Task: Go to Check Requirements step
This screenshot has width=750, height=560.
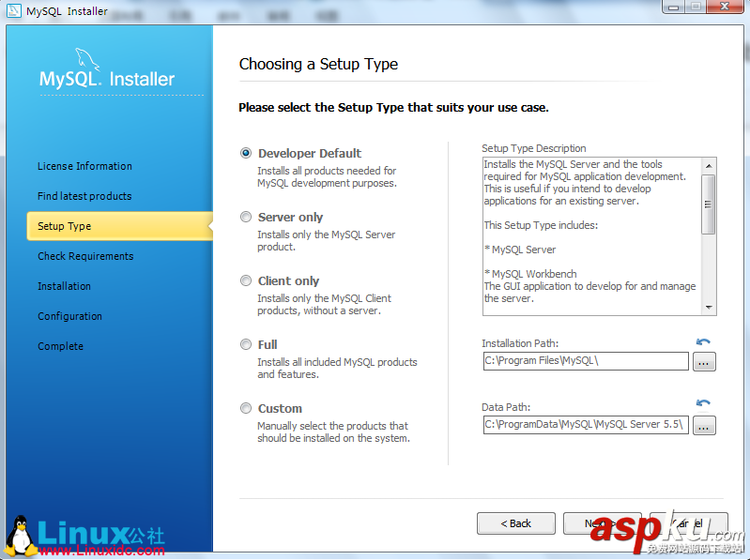Action: pos(85,257)
